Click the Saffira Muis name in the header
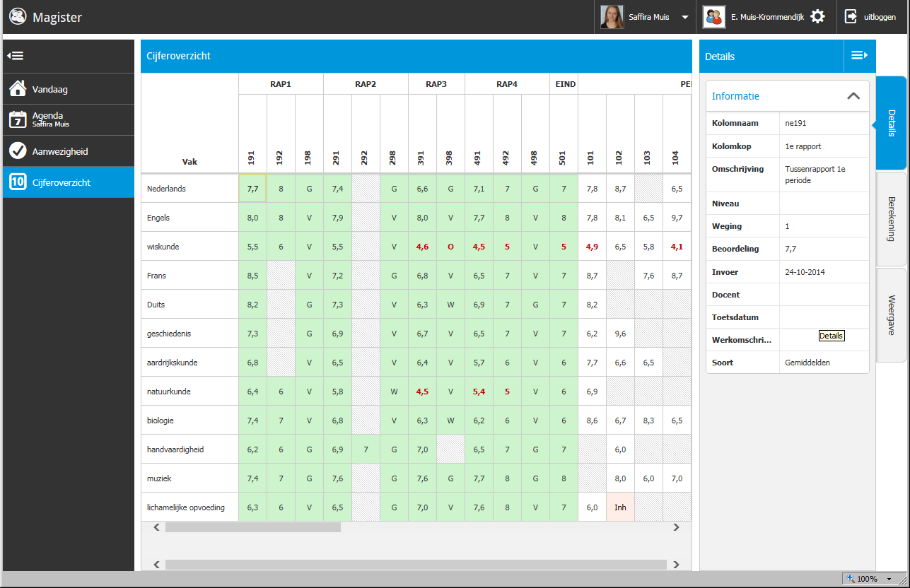 pyautogui.click(x=649, y=17)
